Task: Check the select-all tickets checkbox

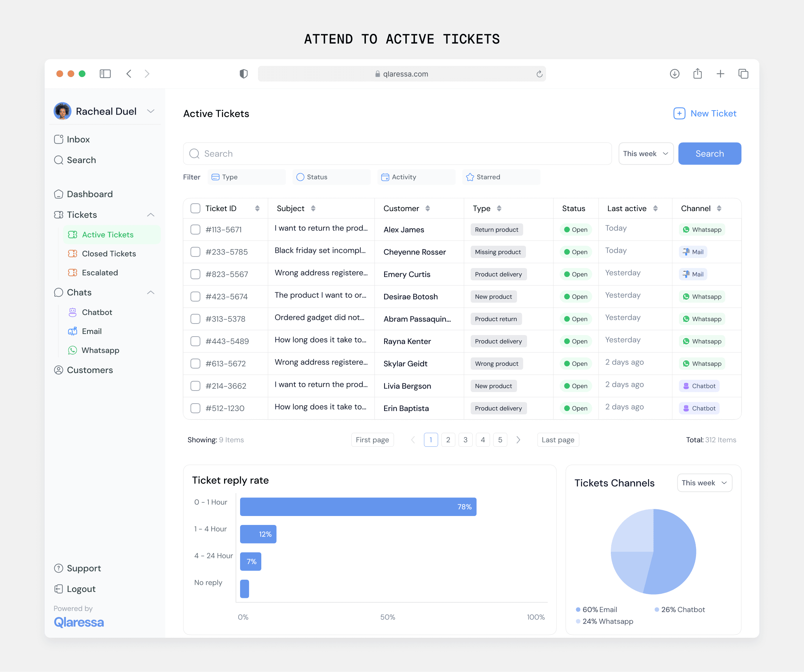Action: point(196,208)
